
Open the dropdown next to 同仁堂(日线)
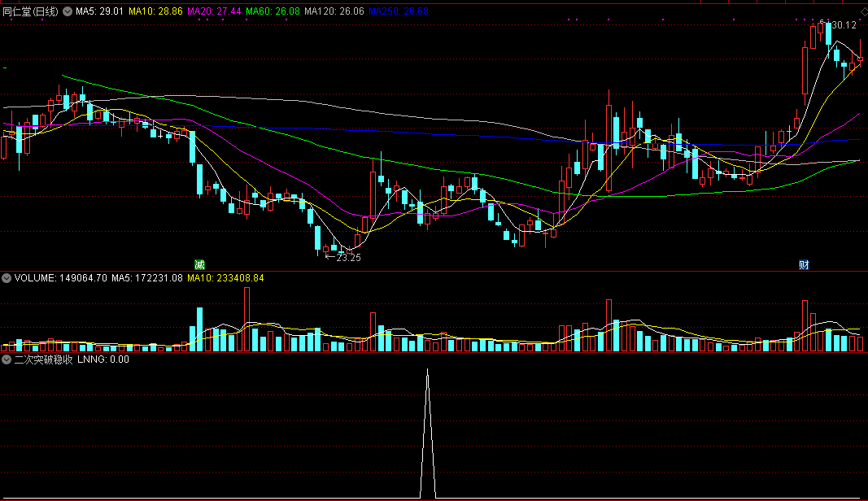(68, 11)
